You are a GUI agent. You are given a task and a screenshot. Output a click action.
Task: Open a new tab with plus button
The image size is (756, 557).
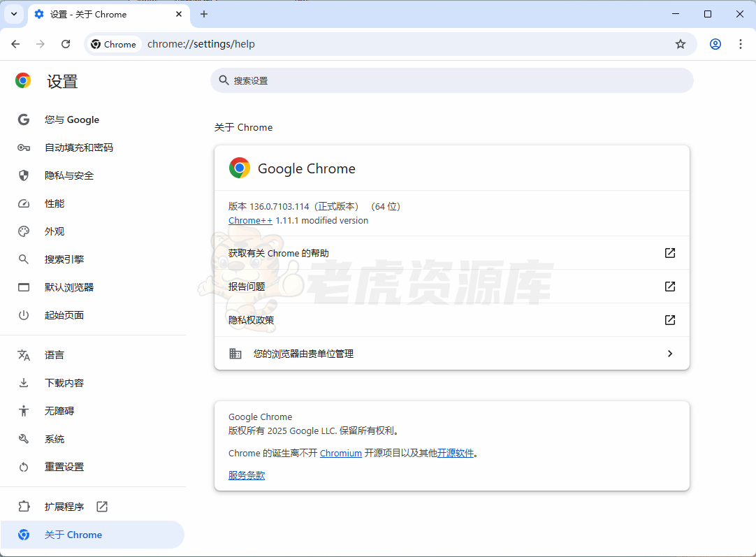pos(204,15)
